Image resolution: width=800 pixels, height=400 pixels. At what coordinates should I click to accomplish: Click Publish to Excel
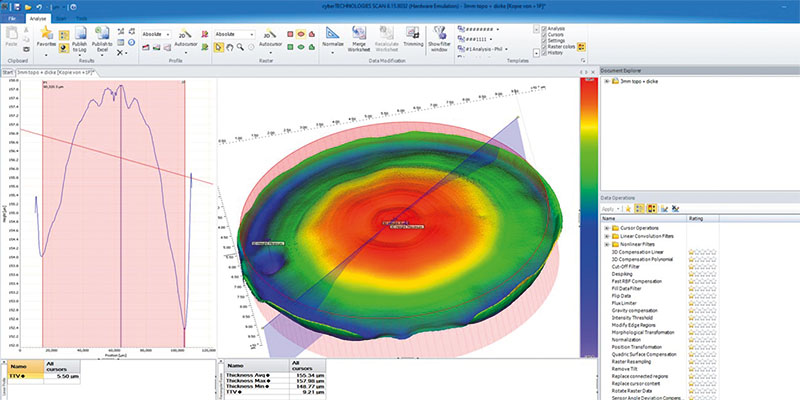(x=102, y=39)
